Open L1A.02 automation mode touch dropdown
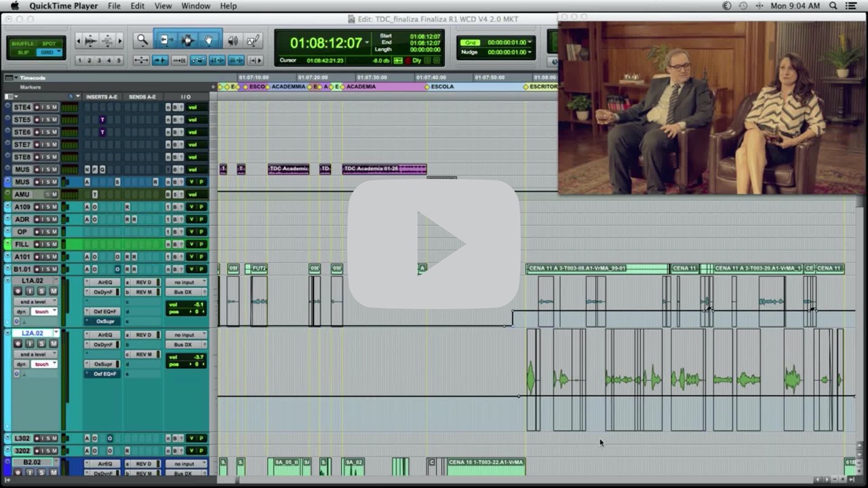The height and width of the screenshot is (488, 868). point(44,312)
